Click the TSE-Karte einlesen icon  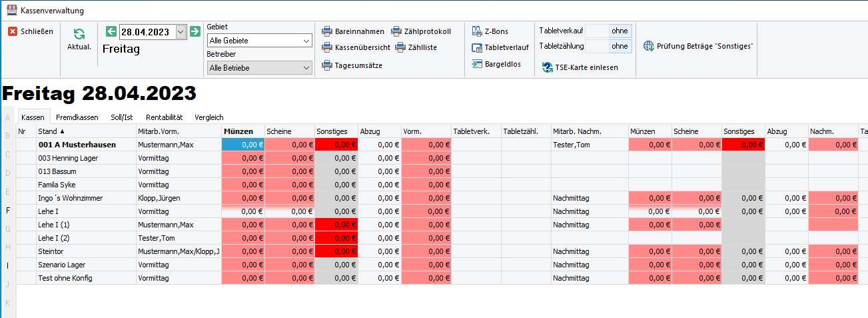point(547,67)
